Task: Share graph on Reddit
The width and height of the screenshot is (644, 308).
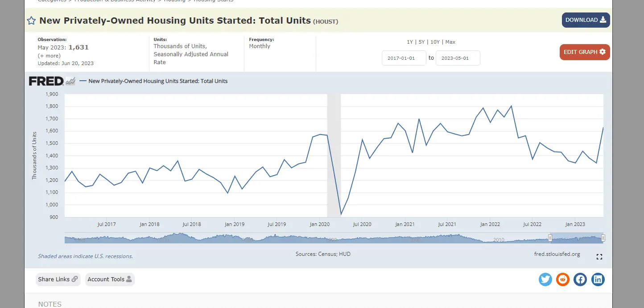Action: (x=563, y=279)
